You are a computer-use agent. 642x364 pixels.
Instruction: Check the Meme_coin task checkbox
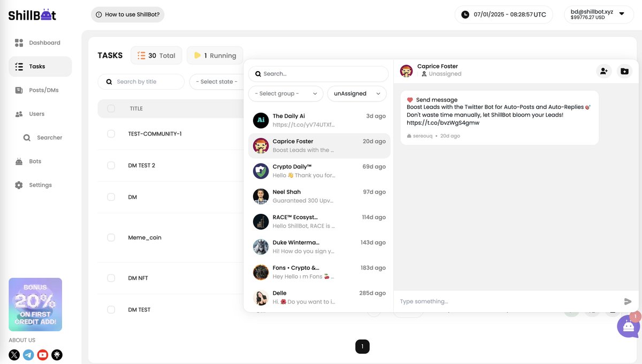click(x=111, y=237)
